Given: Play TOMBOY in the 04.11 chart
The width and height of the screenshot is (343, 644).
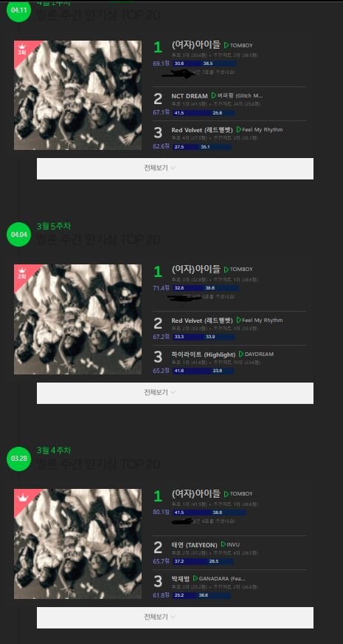Looking at the screenshot, I should coord(226,45).
